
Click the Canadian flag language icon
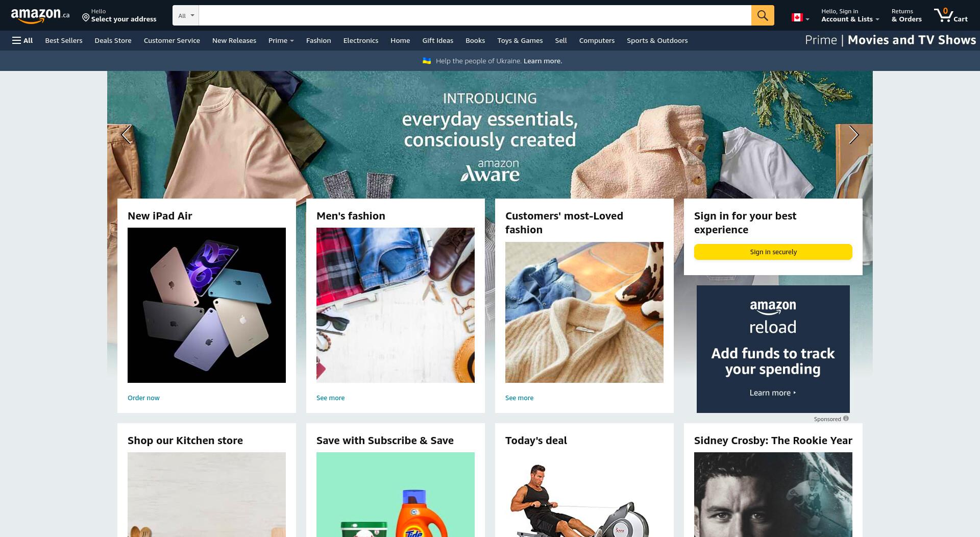(x=800, y=18)
